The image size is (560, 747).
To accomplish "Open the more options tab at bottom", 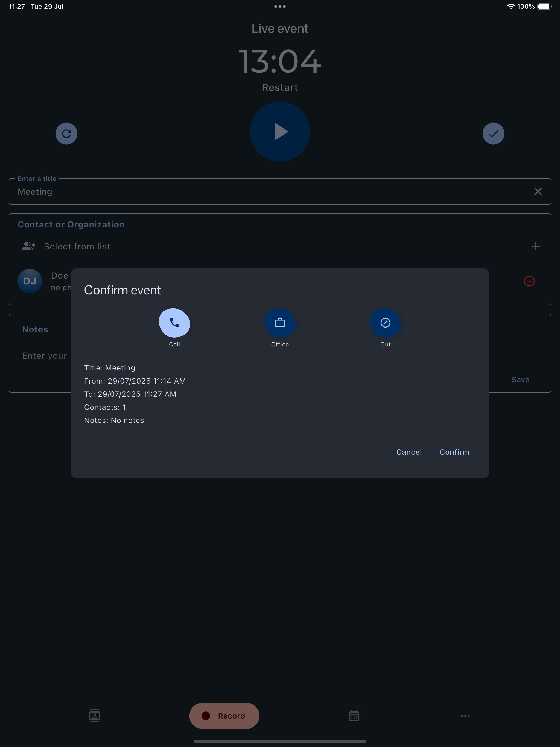I will pos(465,716).
